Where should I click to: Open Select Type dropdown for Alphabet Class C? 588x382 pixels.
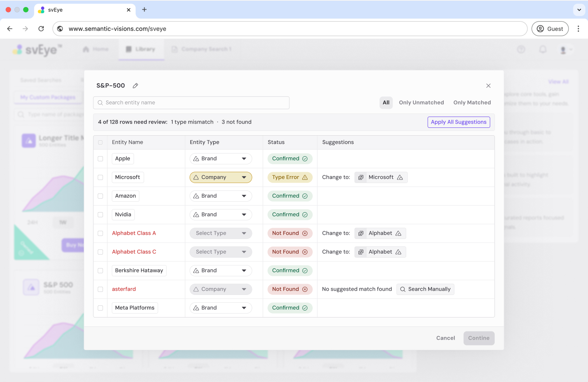(221, 252)
